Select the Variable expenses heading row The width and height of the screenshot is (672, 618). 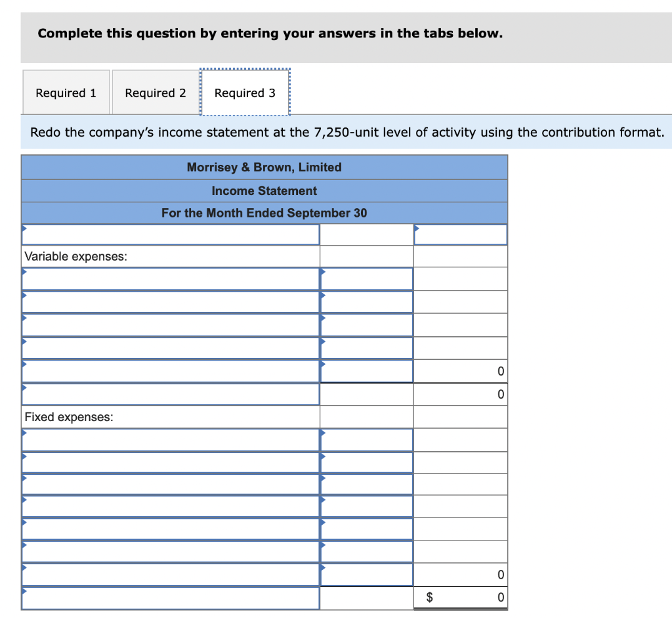point(171,256)
